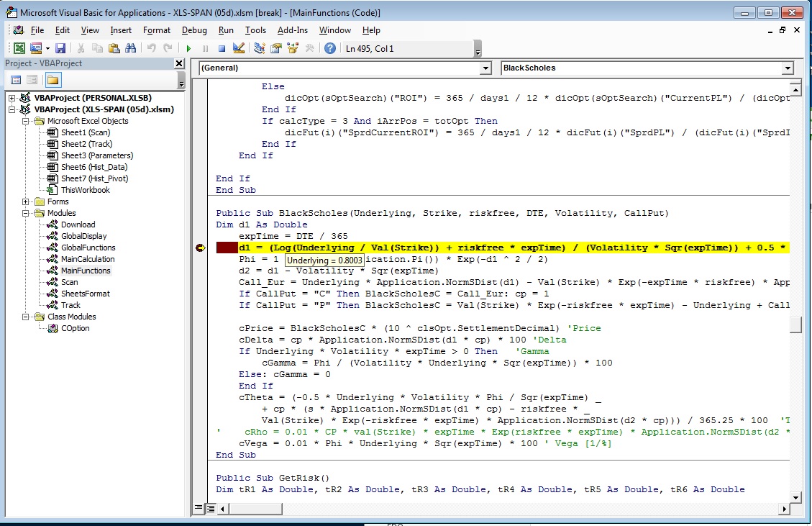Image resolution: width=812 pixels, height=526 pixels.
Task: Click the Break pause icon
Action: point(205,48)
